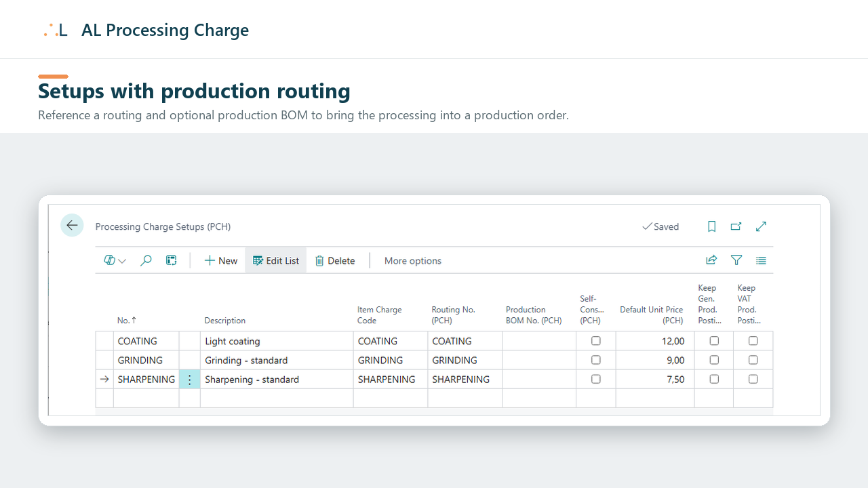Bookmark this page icon

[x=711, y=226]
